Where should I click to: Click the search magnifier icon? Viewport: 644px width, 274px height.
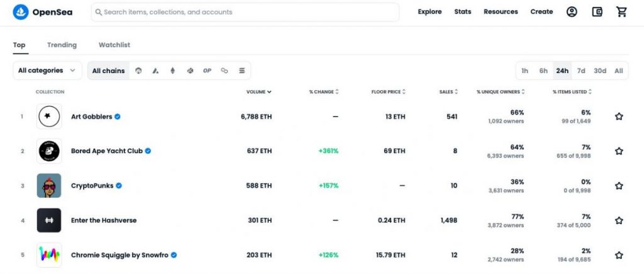[99, 13]
